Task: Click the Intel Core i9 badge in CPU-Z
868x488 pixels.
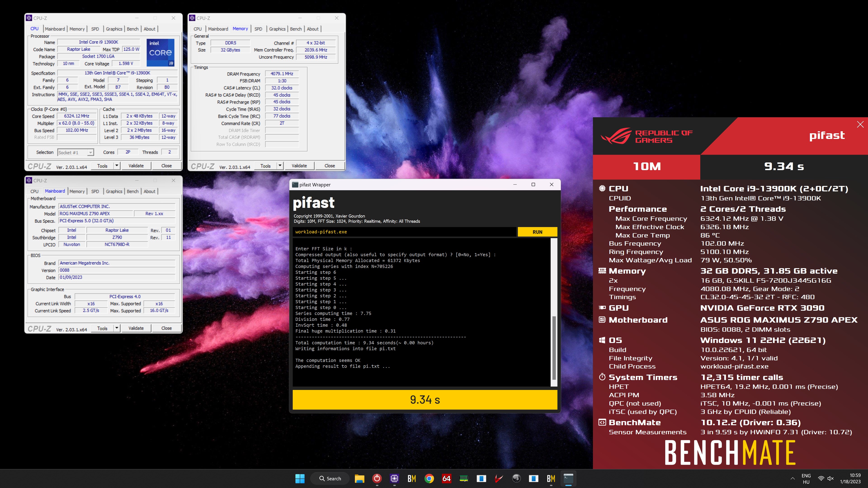Action: 160,53
